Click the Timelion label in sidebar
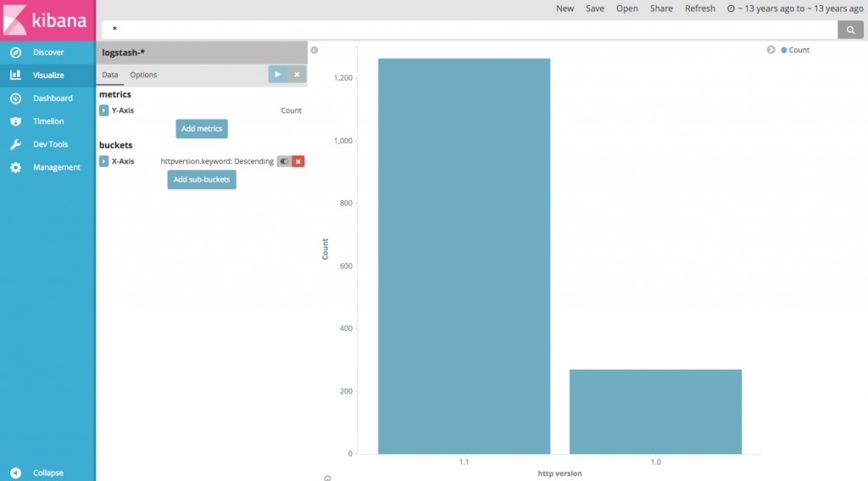The width and height of the screenshot is (868, 481). [48, 121]
